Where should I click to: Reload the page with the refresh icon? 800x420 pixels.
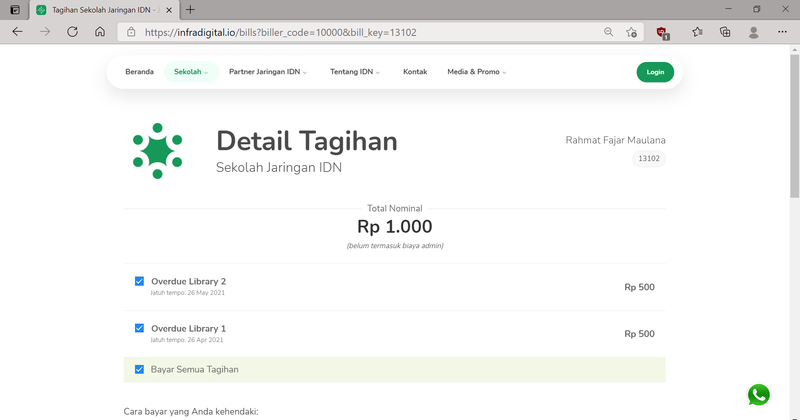click(72, 32)
